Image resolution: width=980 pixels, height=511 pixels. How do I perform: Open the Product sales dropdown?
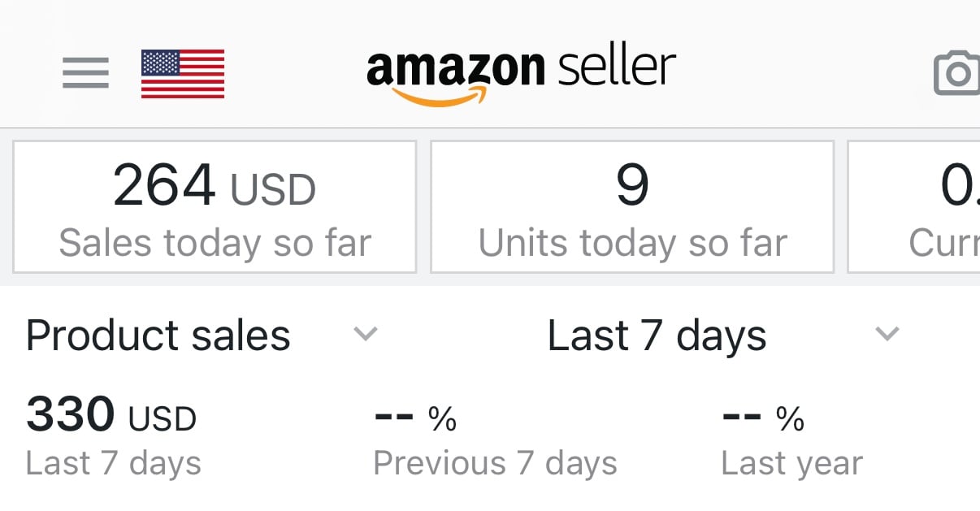coord(158,336)
